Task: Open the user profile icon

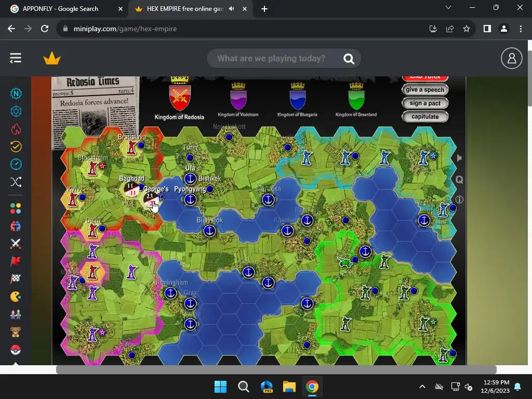Action: point(511,58)
